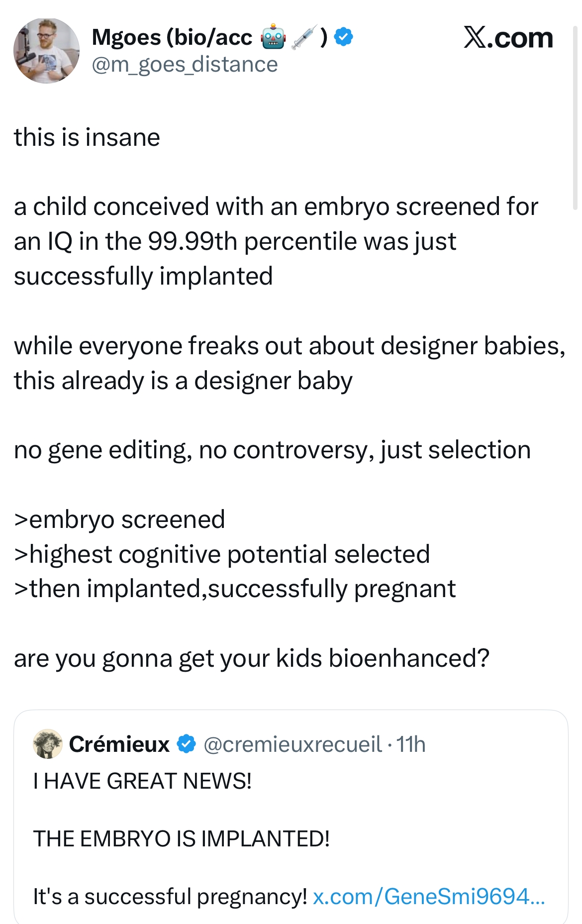Tap the '>embryo screened' line

tap(119, 519)
